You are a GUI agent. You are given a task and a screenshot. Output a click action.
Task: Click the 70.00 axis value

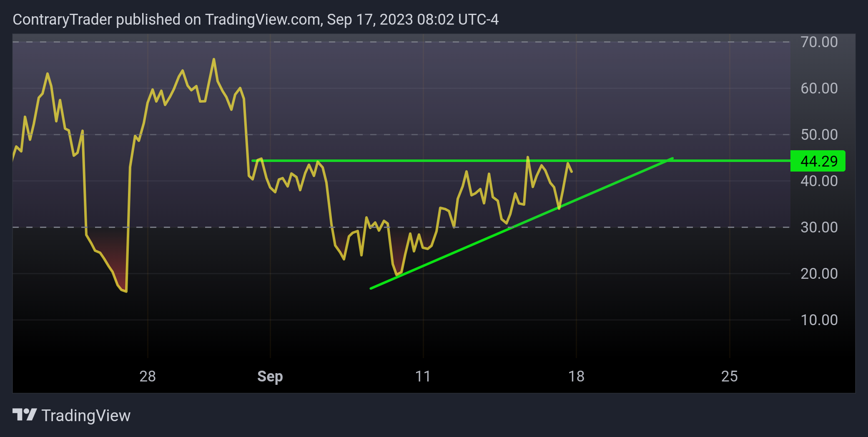pos(819,42)
